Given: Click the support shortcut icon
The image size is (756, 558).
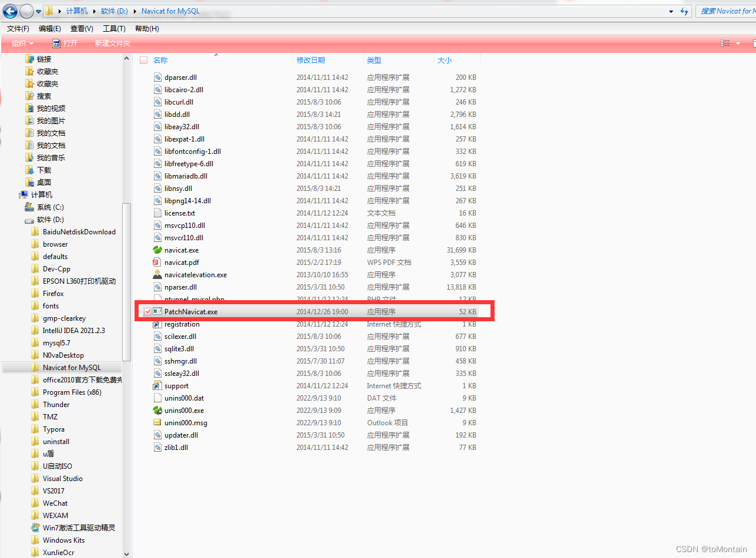Looking at the screenshot, I should coord(157,386).
